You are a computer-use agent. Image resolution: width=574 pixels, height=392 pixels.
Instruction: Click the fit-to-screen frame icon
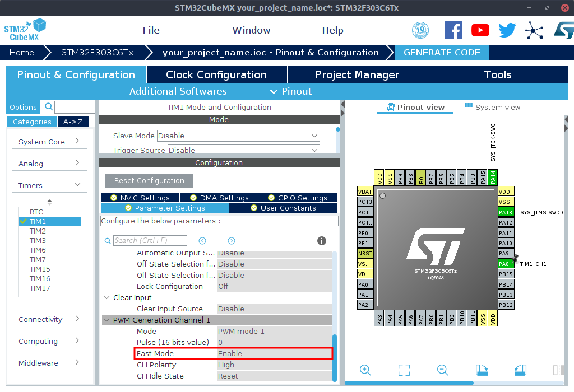(x=404, y=370)
